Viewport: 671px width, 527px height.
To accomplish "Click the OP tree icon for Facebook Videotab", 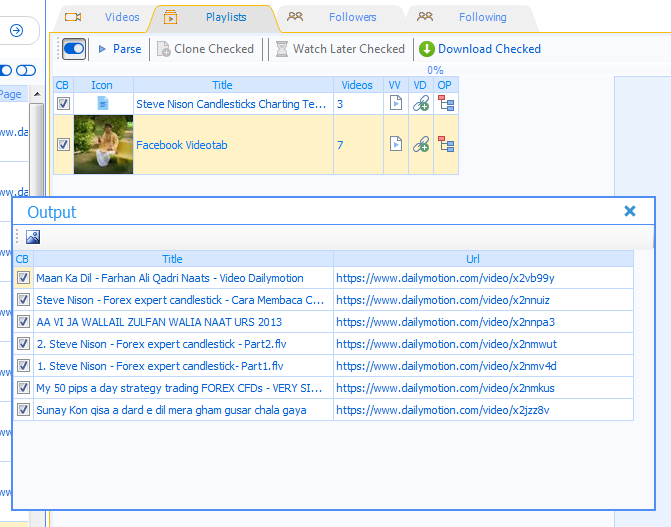I will pos(446,144).
